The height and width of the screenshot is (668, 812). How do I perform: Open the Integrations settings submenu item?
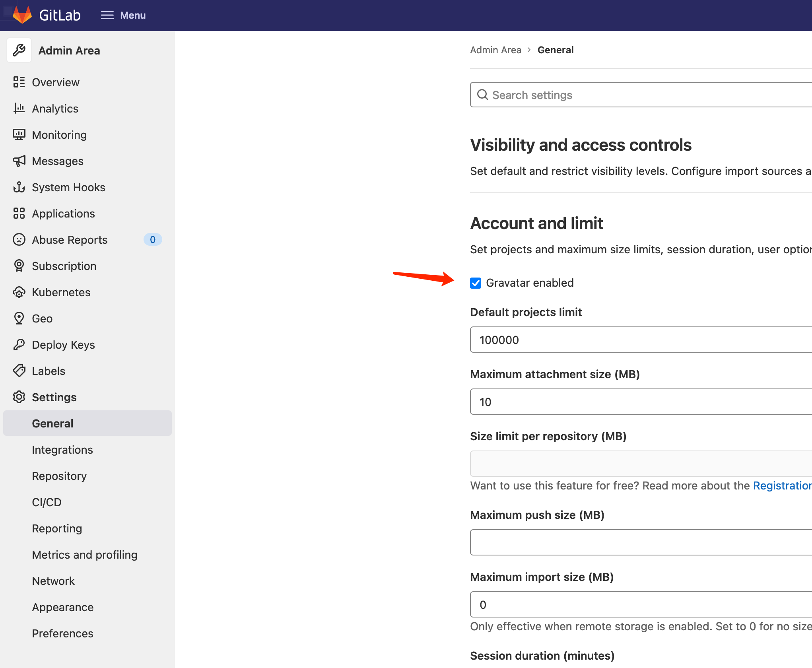pos(62,450)
